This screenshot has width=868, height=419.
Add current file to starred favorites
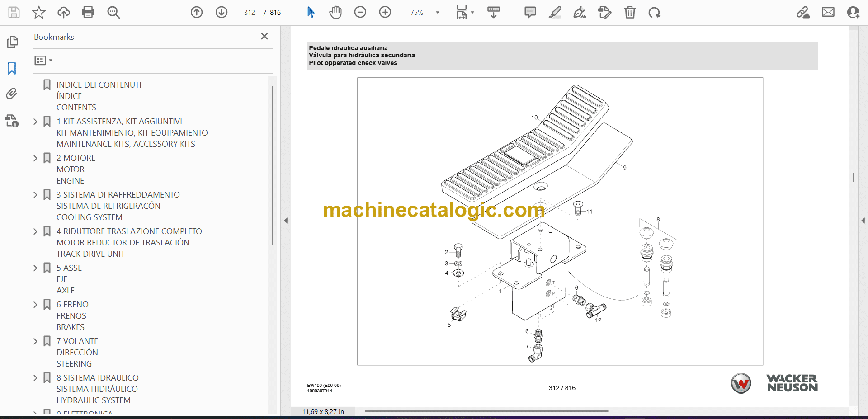pyautogui.click(x=39, y=12)
